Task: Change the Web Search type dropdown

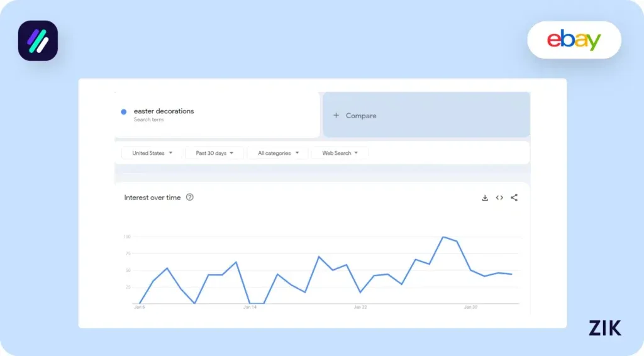Action: pyautogui.click(x=340, y=153)
